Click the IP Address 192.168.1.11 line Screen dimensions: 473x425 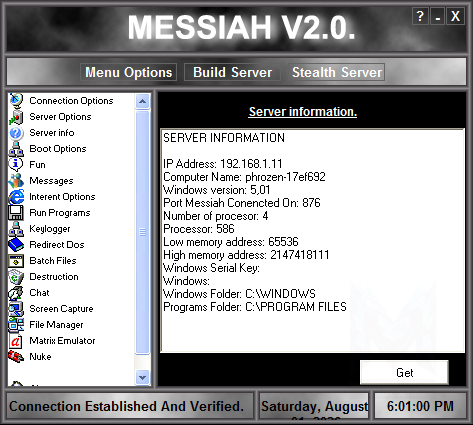[223, 164]
